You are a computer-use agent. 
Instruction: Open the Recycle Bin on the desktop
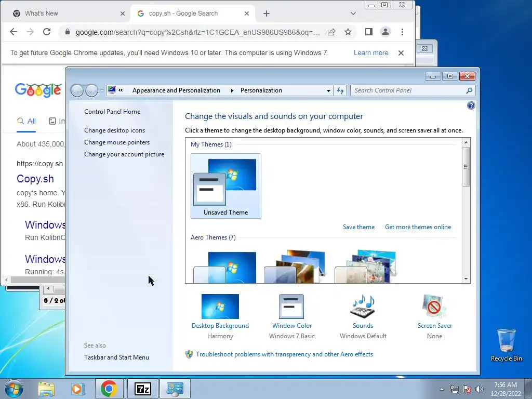[x=506, y=345]
